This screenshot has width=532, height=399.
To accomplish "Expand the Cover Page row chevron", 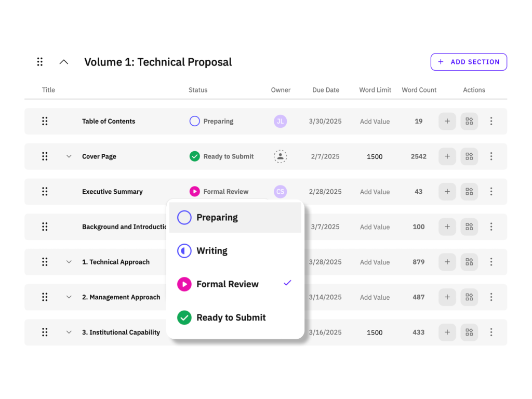I will tap(69, 156).
